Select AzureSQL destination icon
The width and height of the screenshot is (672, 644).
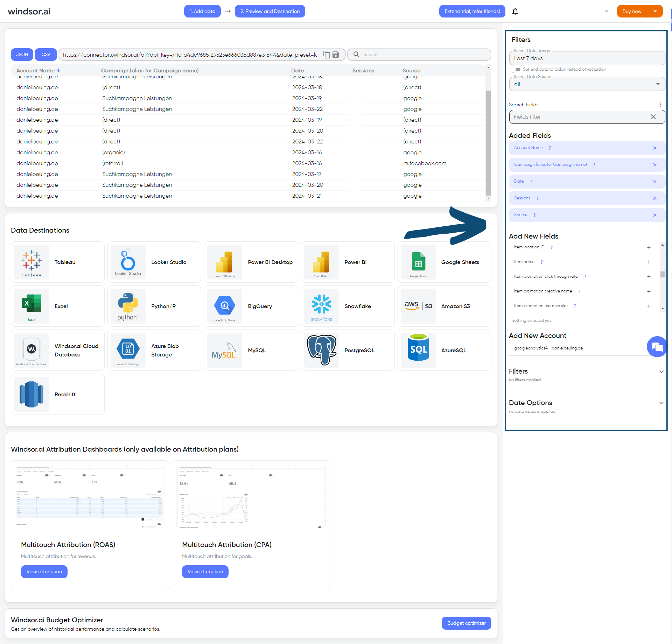coord(418,350)
